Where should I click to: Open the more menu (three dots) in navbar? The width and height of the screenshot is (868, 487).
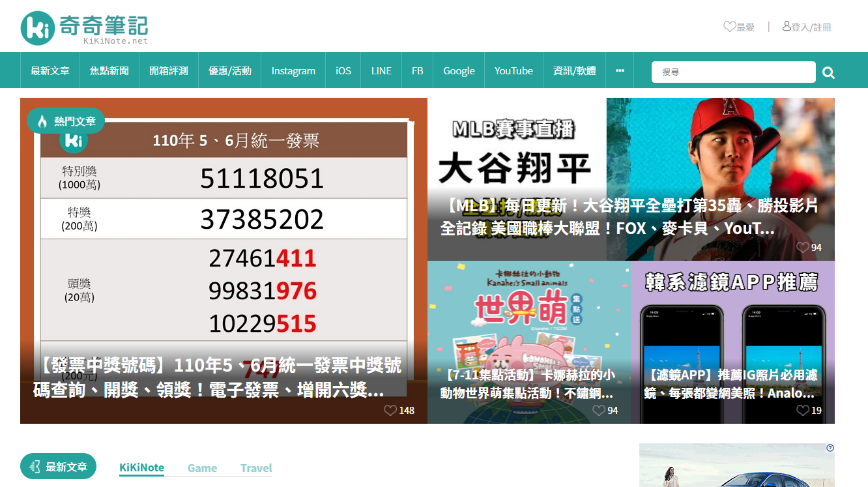click(620, 70)
